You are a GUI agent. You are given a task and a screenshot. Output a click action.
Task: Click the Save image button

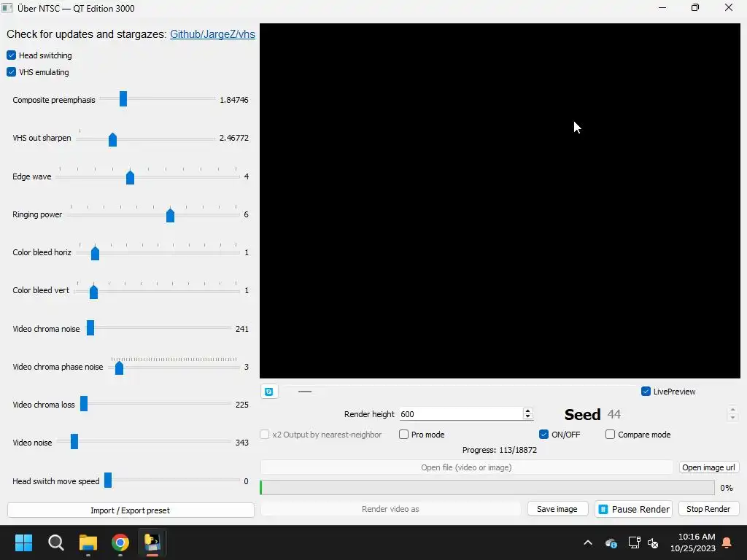click(557, 509)
